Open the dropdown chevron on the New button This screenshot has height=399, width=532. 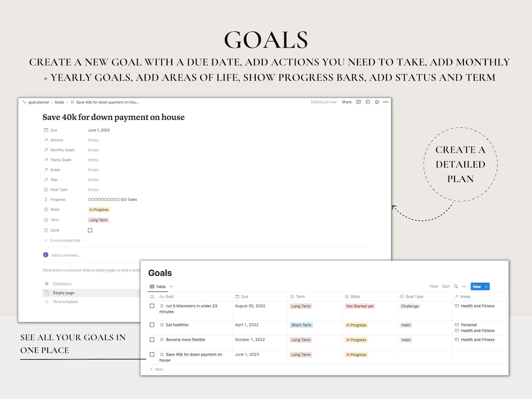pyautogui.click(x=485, y=286)
